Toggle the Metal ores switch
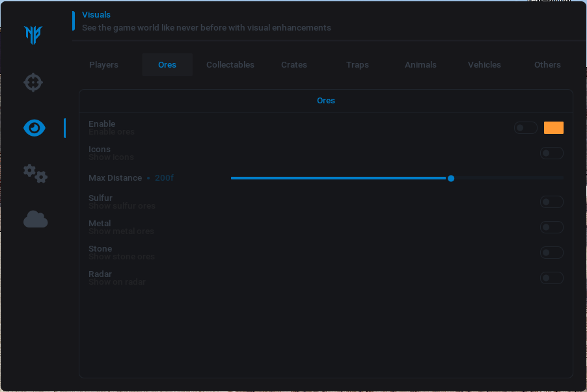Image resolution: width=587 pixels, height=392 pixels. [x=551, y=228]
